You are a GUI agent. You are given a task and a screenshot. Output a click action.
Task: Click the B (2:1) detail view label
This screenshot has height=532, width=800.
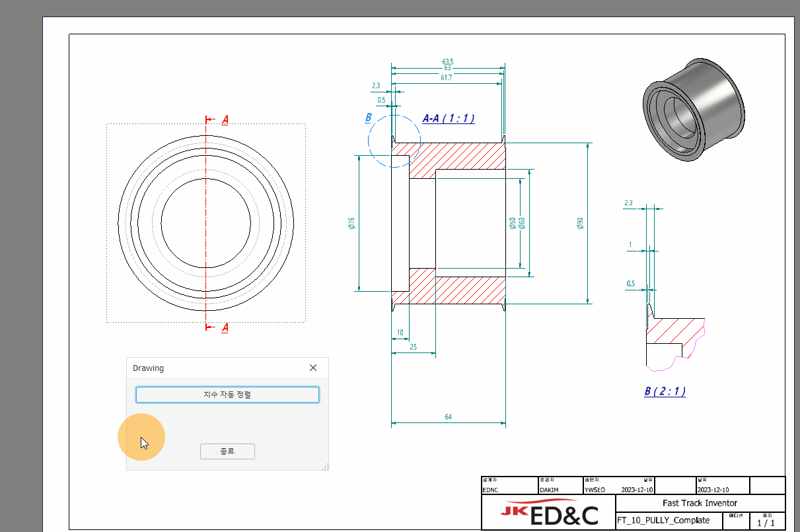665,391
